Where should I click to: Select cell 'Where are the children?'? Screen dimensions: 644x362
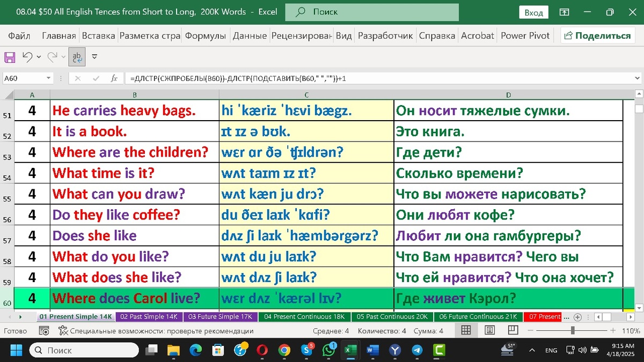point(134,152)
